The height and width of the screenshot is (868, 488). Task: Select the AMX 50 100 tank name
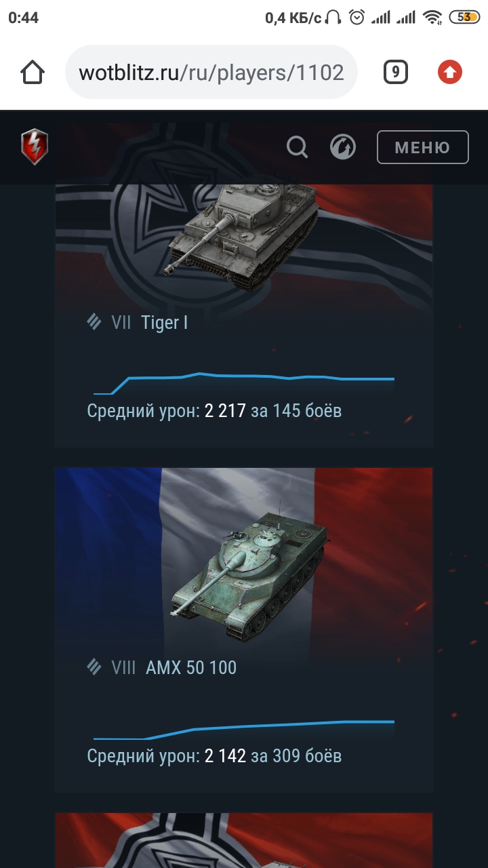tap(191, 667)
